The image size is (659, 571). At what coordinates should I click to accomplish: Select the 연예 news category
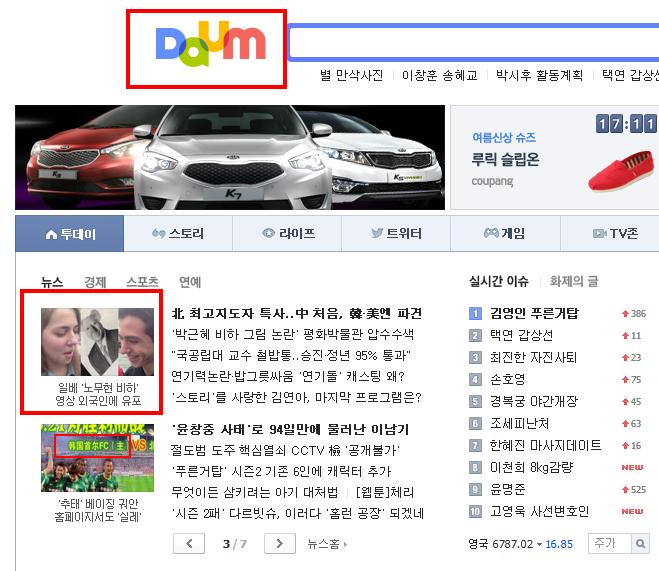(x=190, y=282)
